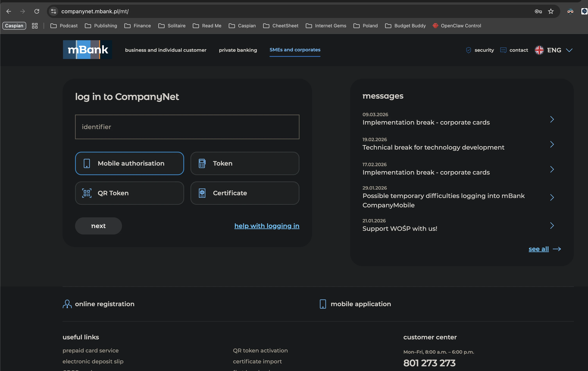This screenshot has width=588, height=371.
Task: Click the contact chat bubble icon
Action: click(503, 50)
